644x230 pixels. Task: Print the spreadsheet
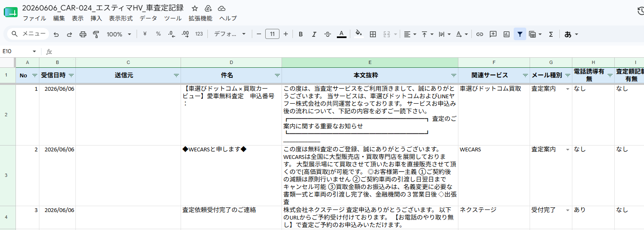click(x=83, y=34)
